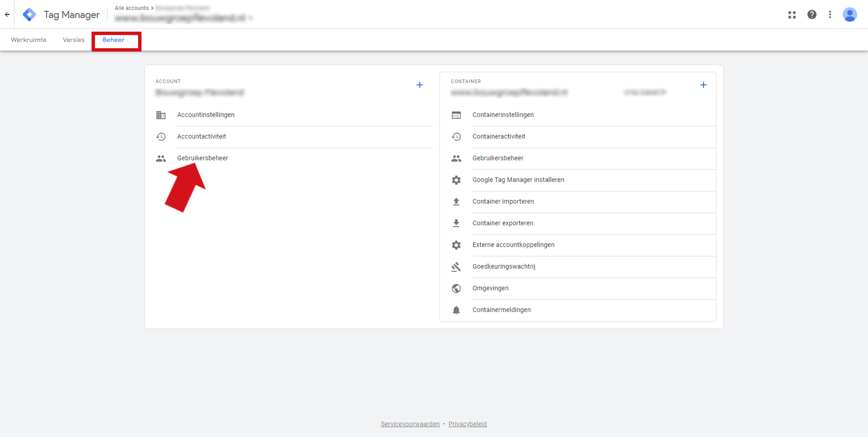Switch to the Werkruimte tab

29,40
